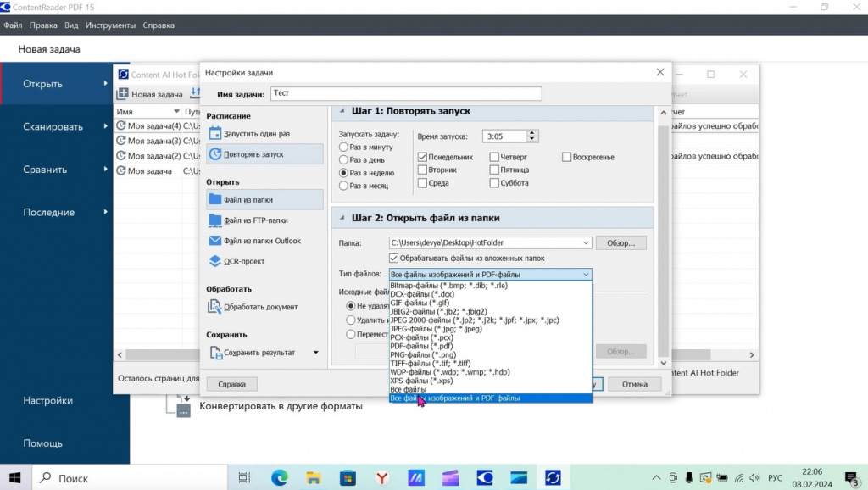Screen dimensions: 868x490
Task: Click Обзор button next to folder path
Action: point(621,242)
